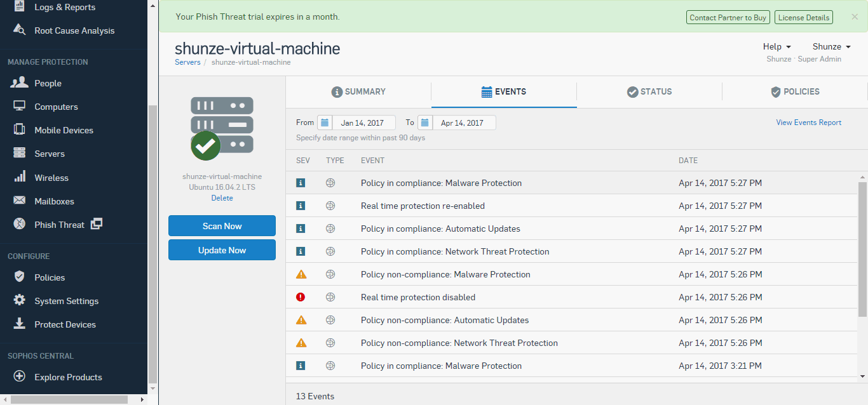Click the sidebar horizontal scrollbar

click(68, 399)
